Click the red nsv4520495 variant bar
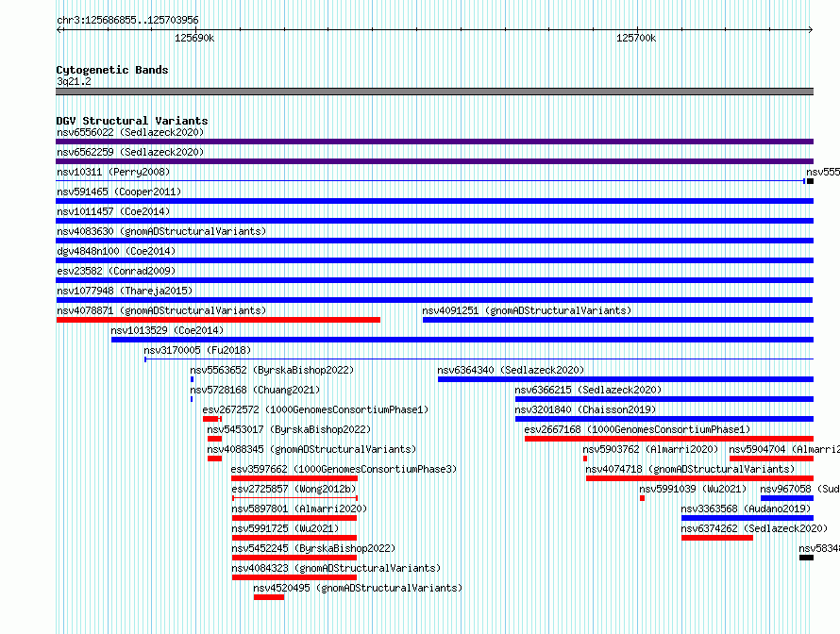 pos(269,597)
